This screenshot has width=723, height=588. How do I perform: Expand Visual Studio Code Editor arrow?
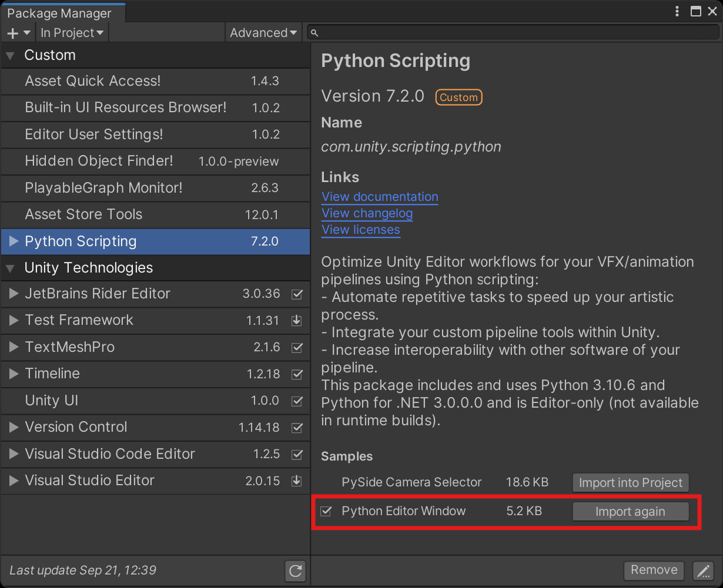[14, 454]
